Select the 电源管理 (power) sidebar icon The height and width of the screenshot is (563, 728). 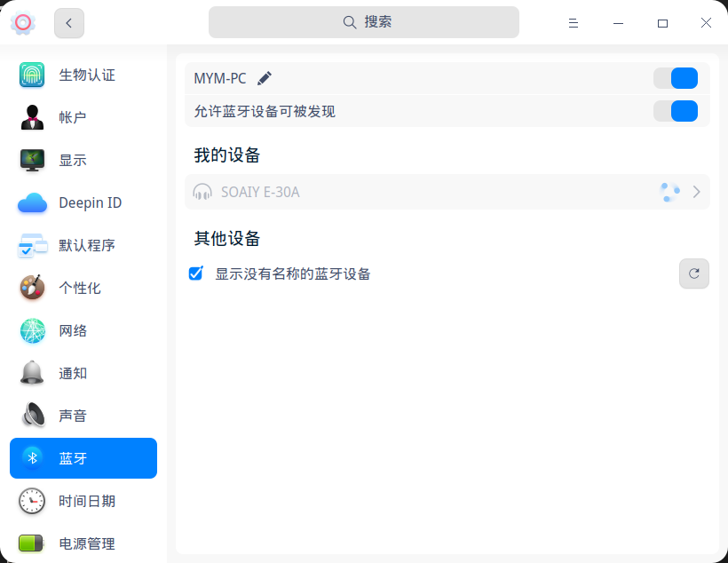(x=32, y=543)
